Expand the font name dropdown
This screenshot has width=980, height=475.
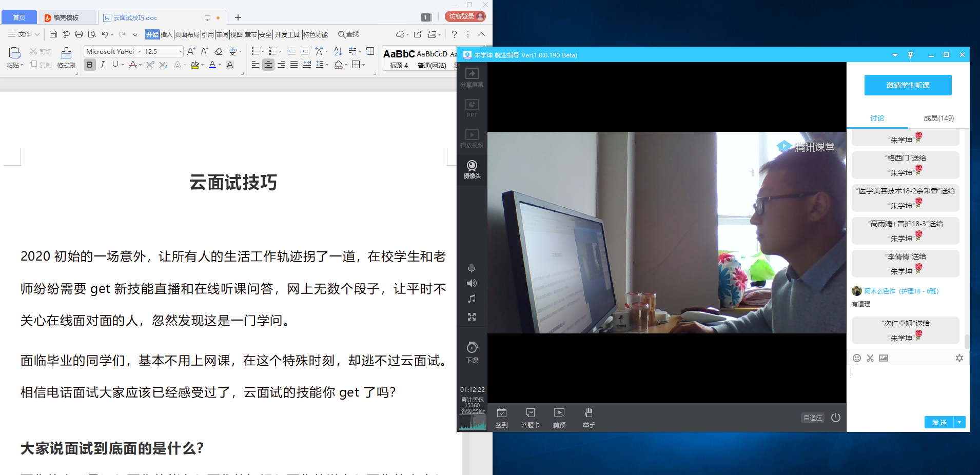click(140, 52)
